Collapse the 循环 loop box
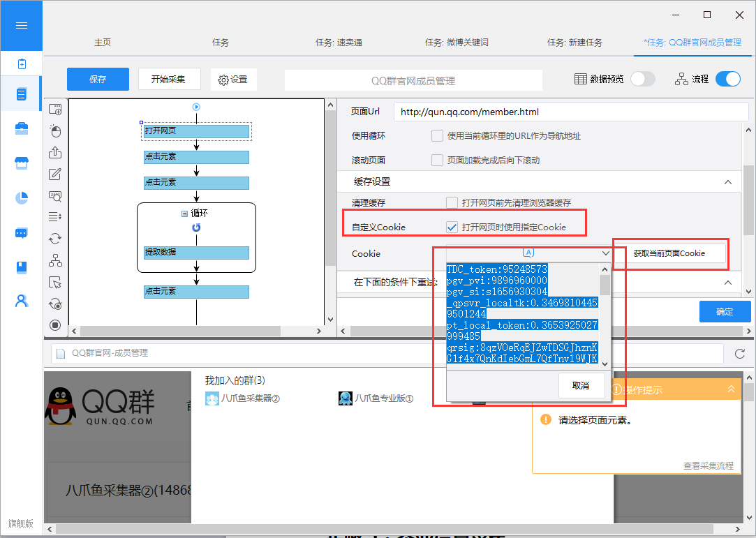 point(184,214)
